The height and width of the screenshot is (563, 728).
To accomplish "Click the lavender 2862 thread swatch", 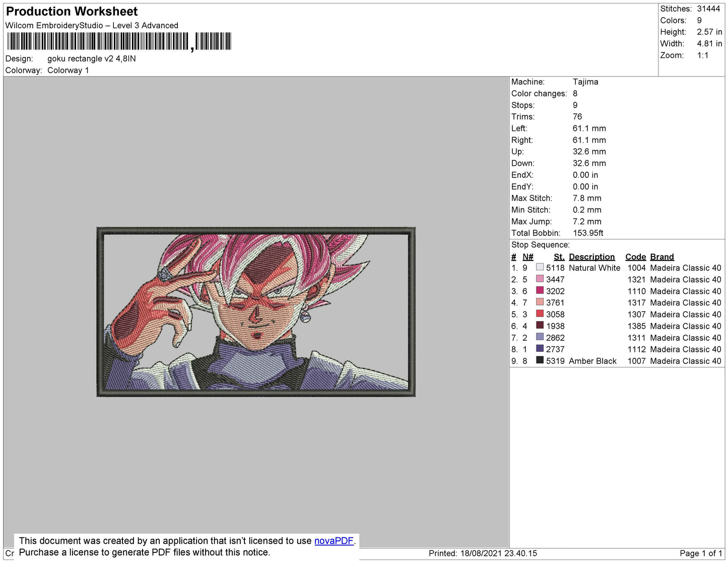I will pos(540,337).
